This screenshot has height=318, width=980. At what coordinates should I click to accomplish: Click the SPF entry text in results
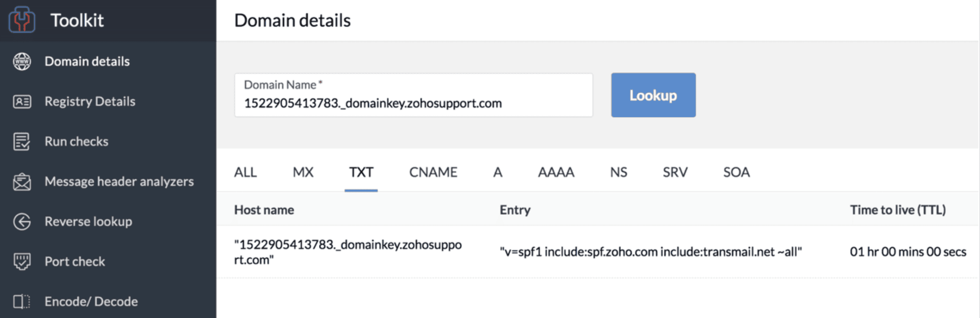[x=651, y=252]
